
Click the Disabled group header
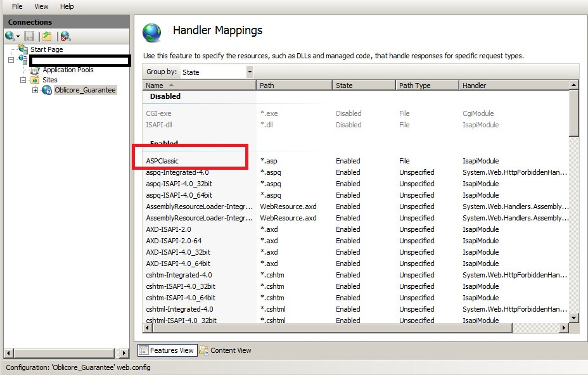tap(165, 96)
